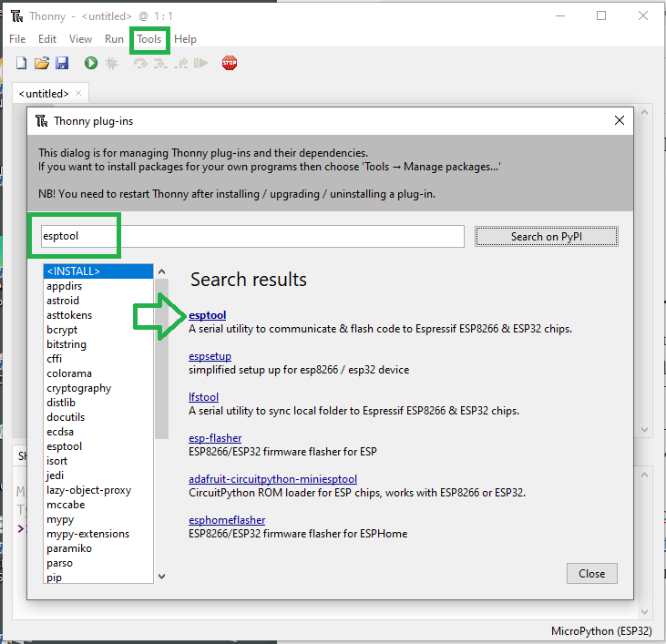Select docutils in the package list
The image size is (666, 644).
click(98, 417)
